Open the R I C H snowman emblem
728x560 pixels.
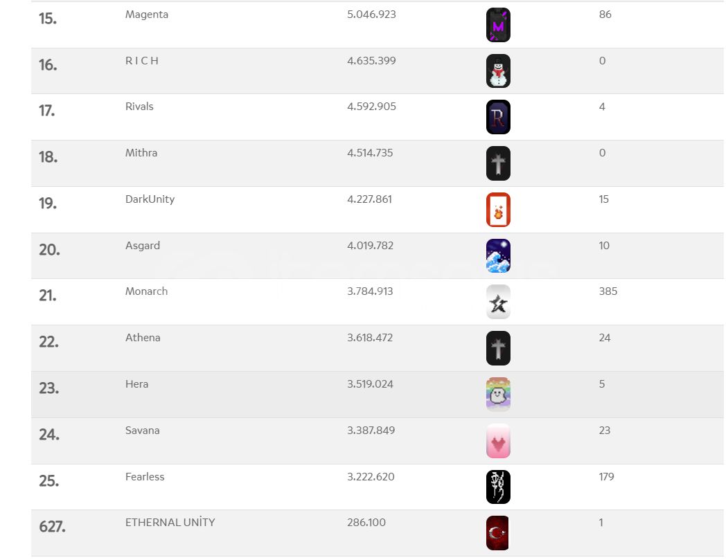(498, 71)
